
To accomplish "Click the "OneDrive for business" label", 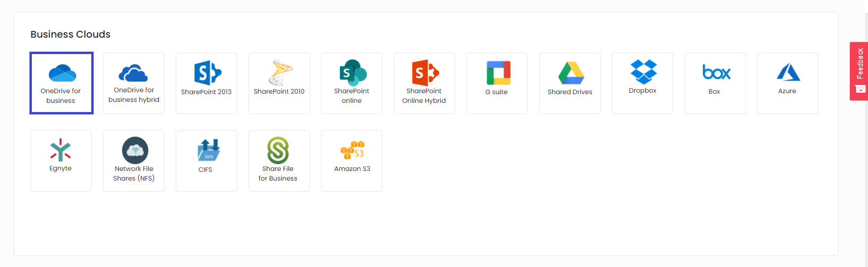I will pyautogui.click(x=61, y=96).
